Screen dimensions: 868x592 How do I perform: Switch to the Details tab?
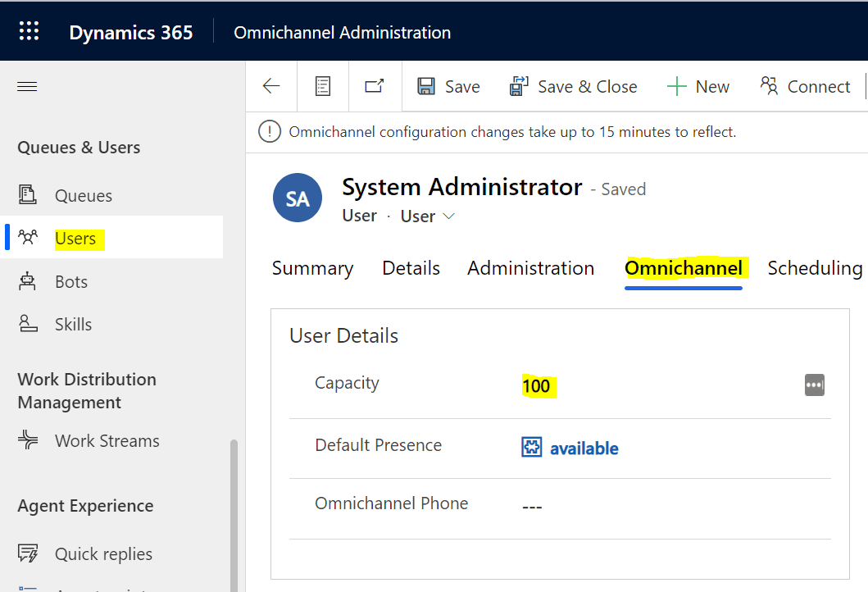point(411,268)
